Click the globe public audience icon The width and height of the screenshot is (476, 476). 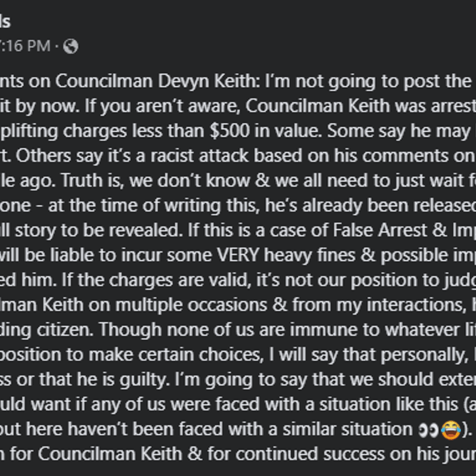click(70, 47)
